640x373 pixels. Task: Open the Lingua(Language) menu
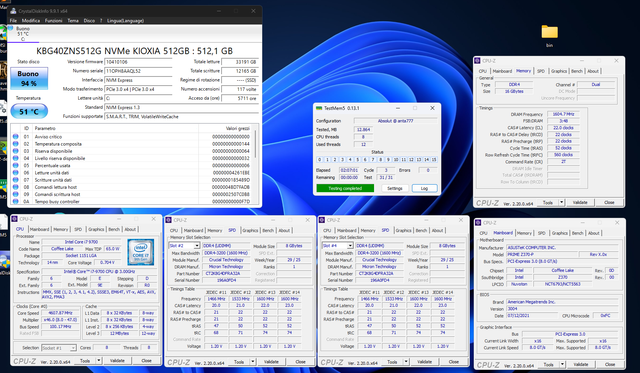click(125, 20)
